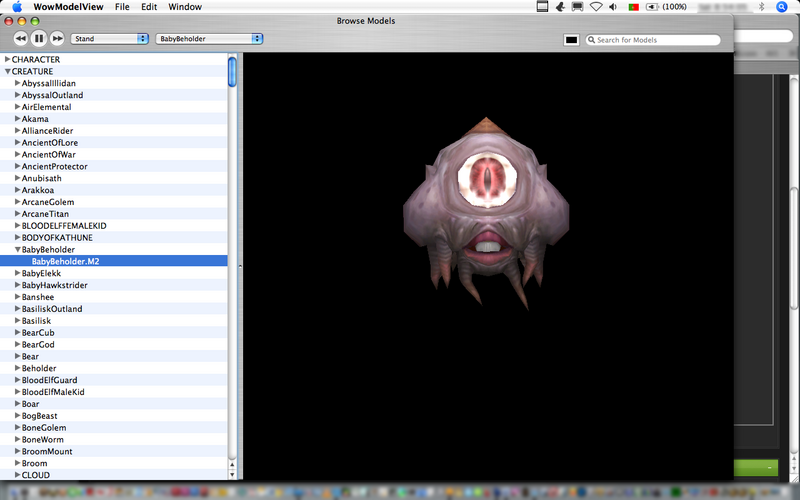Image resolution: width=800 pixels, height=500 pixels.
Task: Select the BloodElfGuard tree row
Action: pos(114,380)
